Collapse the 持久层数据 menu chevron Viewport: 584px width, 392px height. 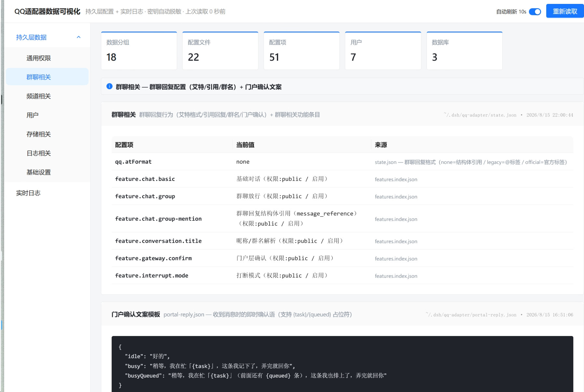[x=78, y=37]
